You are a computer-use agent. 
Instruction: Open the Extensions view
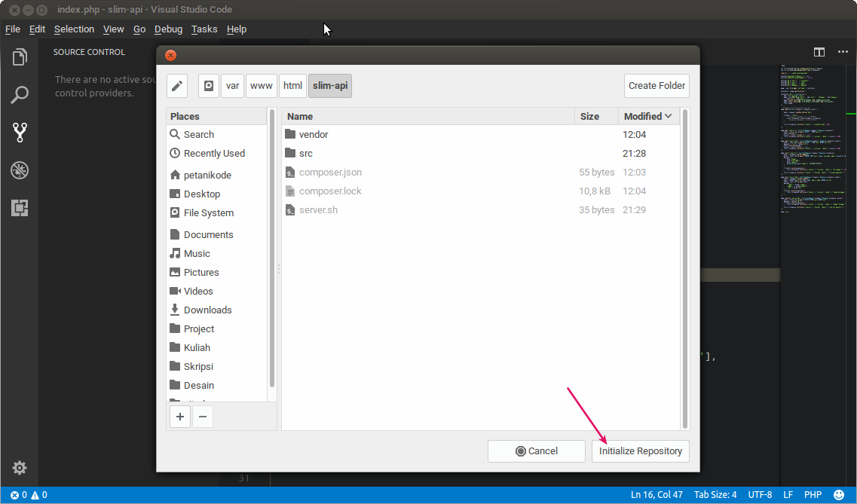[20, 208]
